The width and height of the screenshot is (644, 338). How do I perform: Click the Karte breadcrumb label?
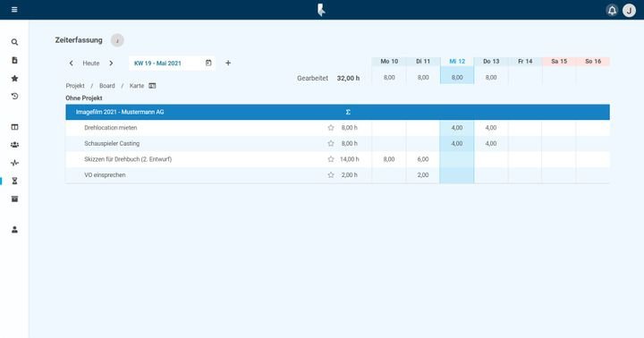point(137,86)
